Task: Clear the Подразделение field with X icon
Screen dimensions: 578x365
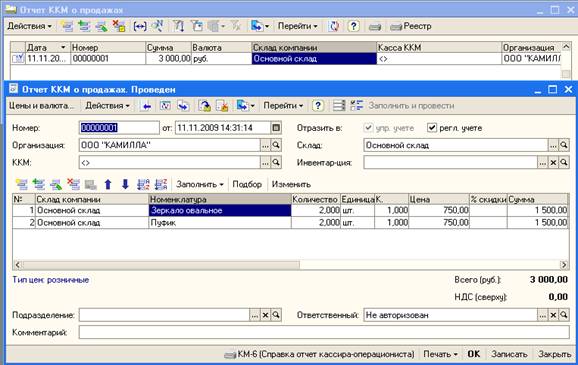Action: [x=265, y=315]
